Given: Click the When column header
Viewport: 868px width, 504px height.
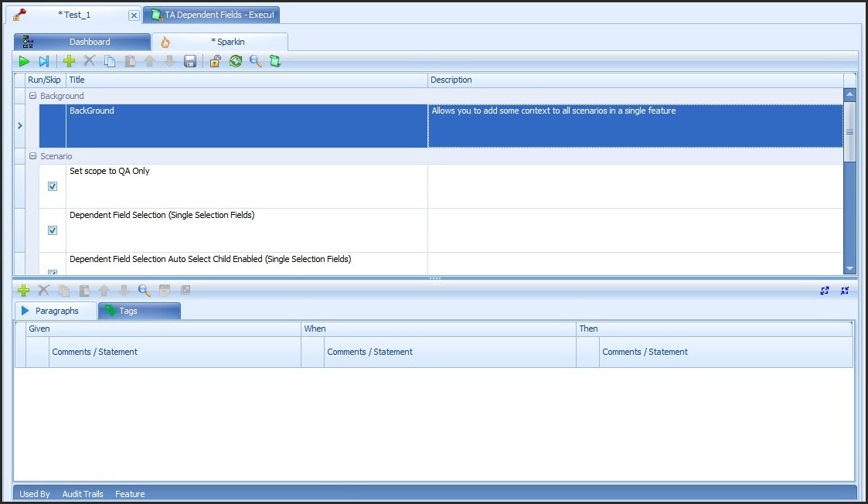Looking at the screenshot, I should click(438, 329).
